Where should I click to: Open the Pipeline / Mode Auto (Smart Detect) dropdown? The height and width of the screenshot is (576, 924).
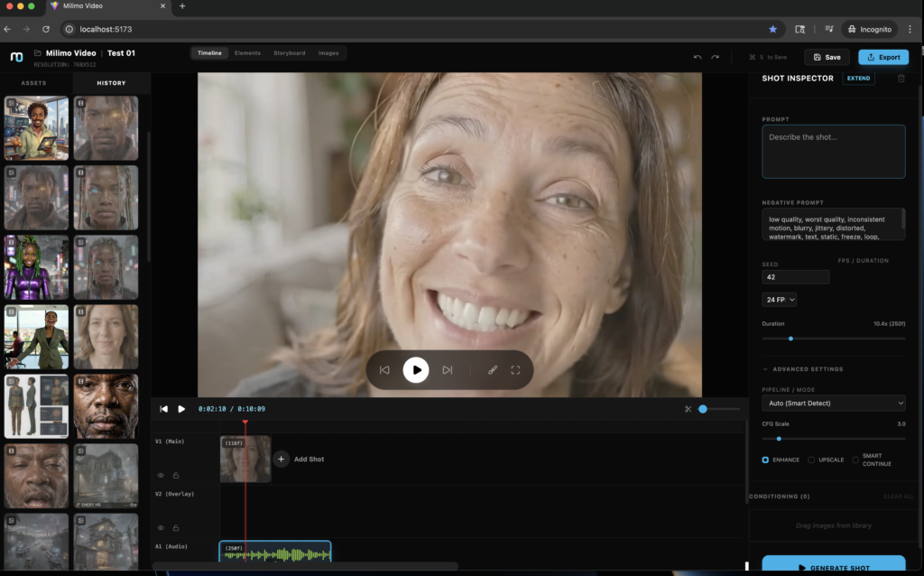click(833, 403)
